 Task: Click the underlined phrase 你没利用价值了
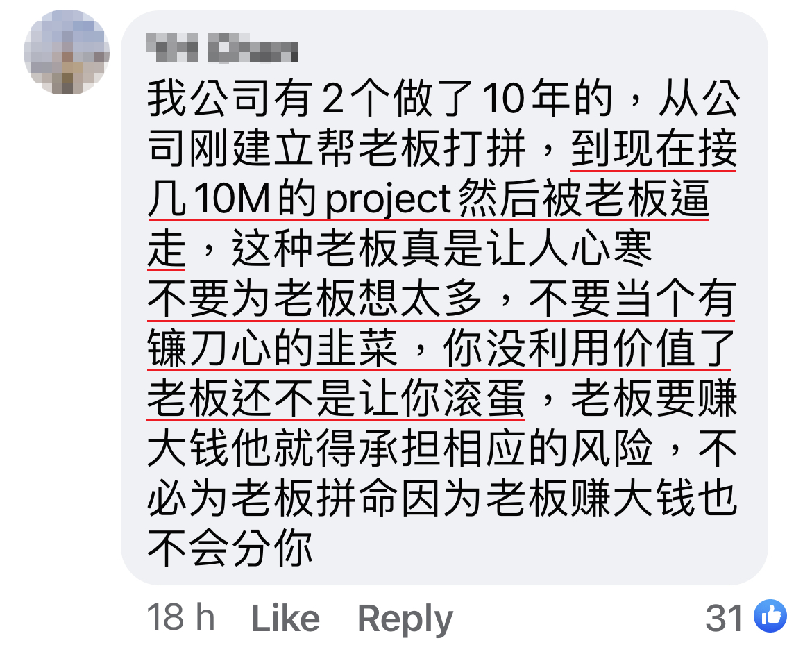(x=589, y=348)
